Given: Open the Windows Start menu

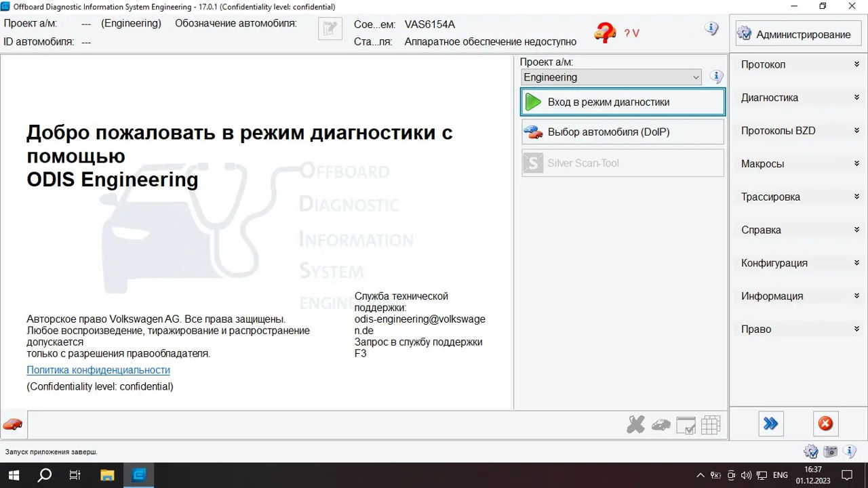Looking at the screenshot, I should tap(14, 475).
